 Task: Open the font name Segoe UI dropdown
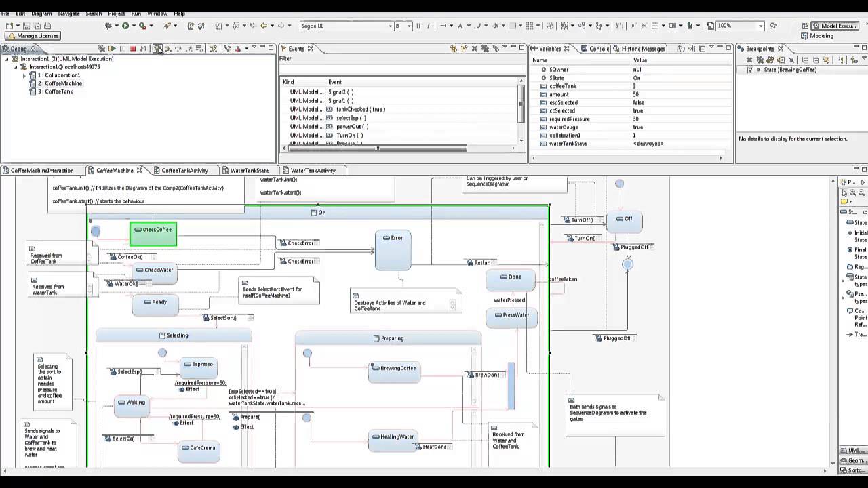click(x=391, y=26)
